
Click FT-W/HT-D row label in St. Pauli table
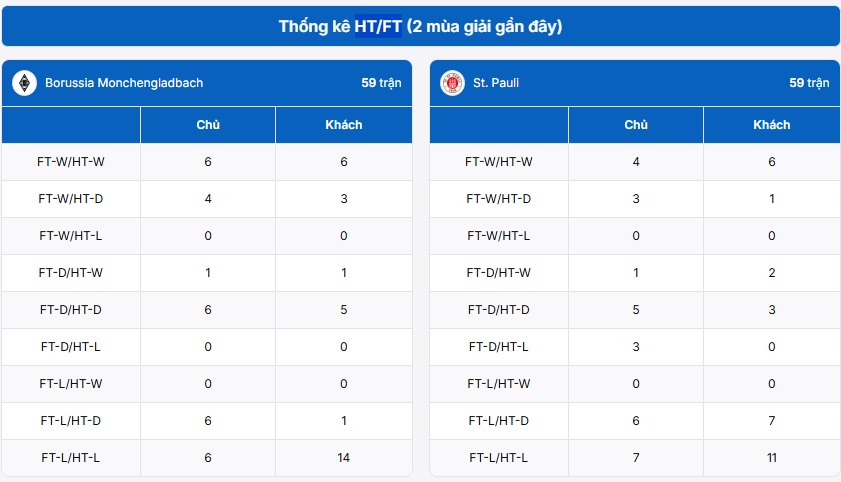point(499,199)
